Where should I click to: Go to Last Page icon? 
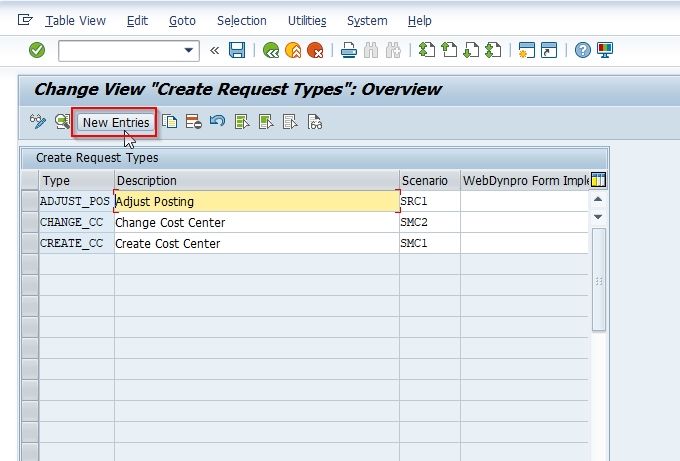click(x=493, y=50)
